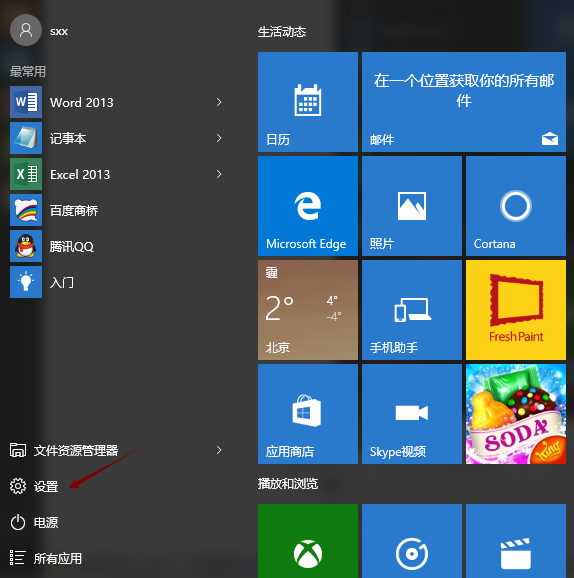Open the 手机助手 (Phone Companion) tile

412,310
